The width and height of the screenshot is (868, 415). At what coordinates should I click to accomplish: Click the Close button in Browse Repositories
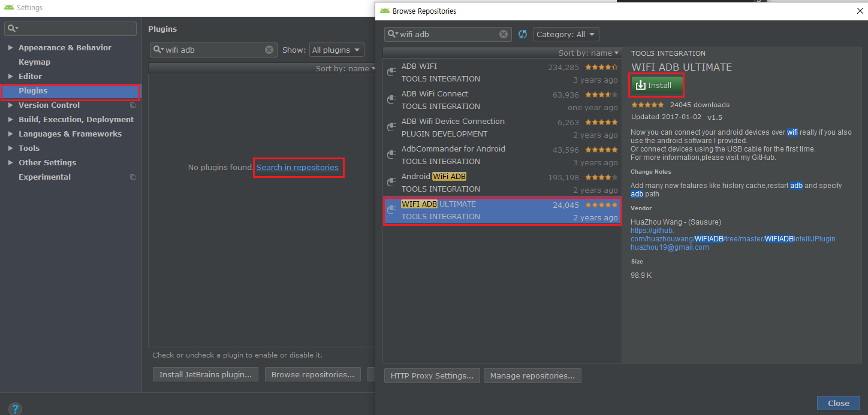838,403
